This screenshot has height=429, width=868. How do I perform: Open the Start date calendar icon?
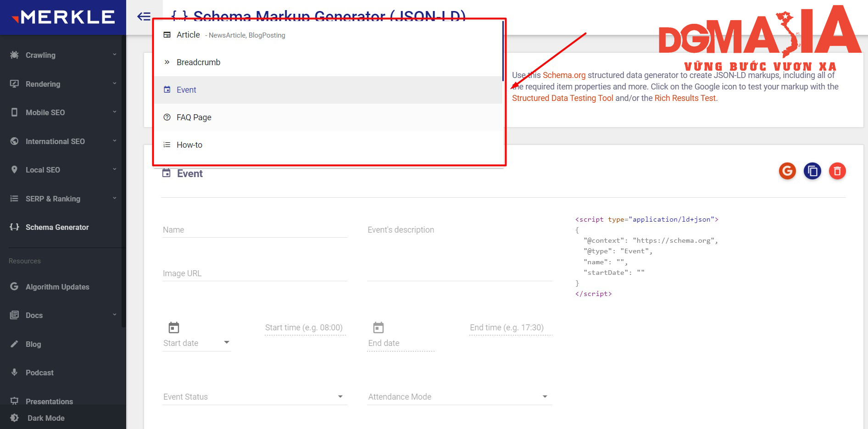pyautogui.click(x=174, y=328)
